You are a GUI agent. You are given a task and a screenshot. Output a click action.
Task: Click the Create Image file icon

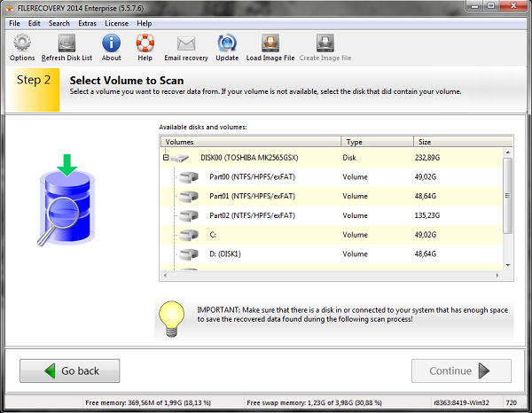click(x=325, y=43)
